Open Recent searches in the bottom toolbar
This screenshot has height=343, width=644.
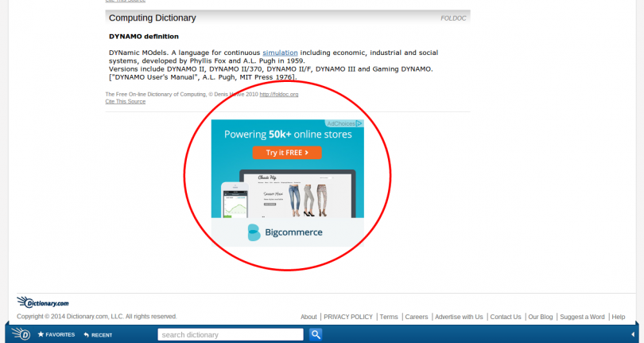pos(98,335)
